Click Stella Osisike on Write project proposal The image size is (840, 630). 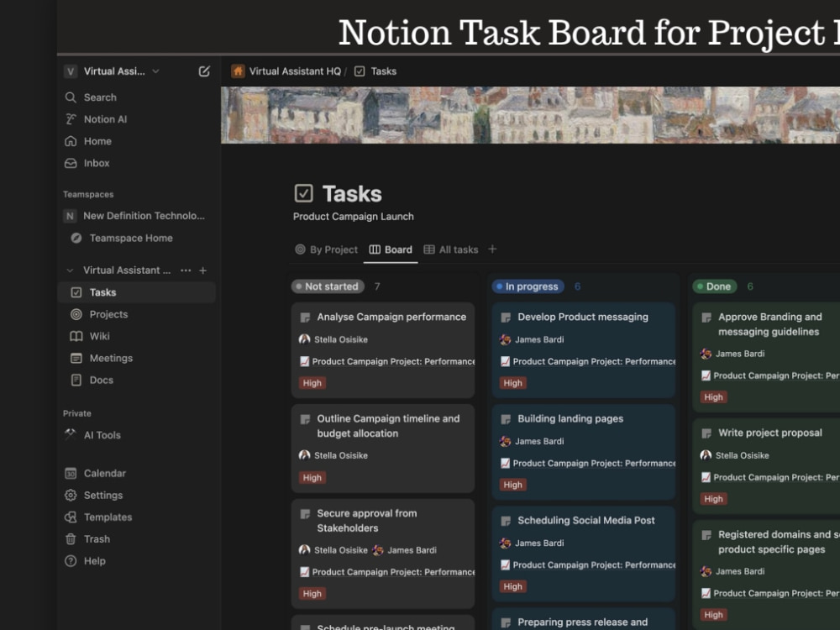[x=734, y=455]
